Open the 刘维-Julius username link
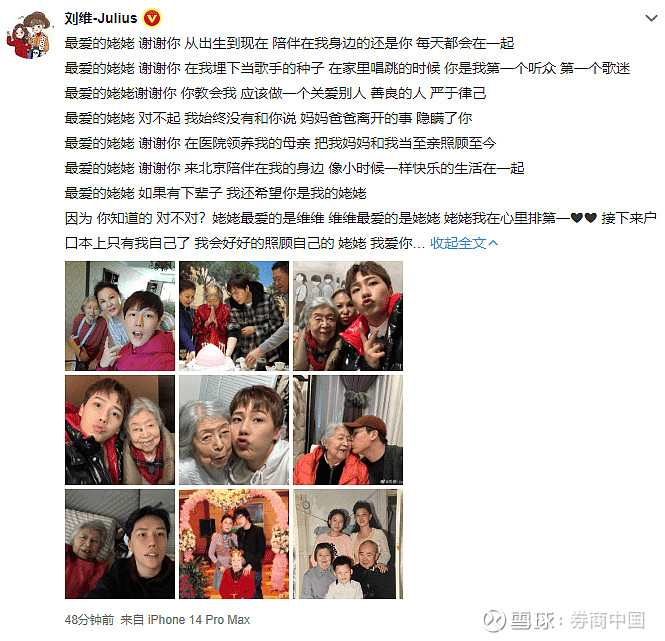 click(101, 18)
